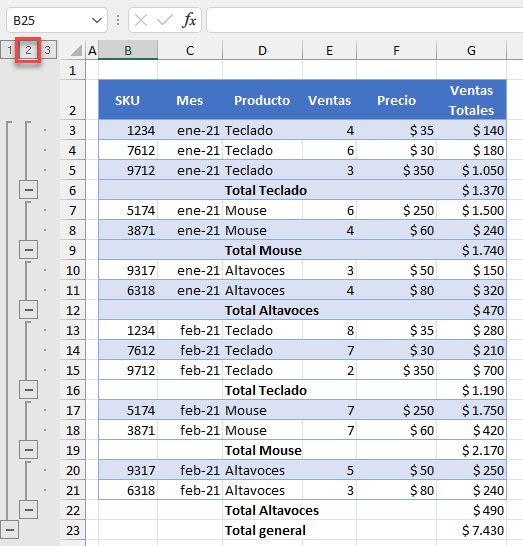Select the Total Mouse cell in row 19
The height and width of the screenshot is (546, 523).
tap(262, 450)
